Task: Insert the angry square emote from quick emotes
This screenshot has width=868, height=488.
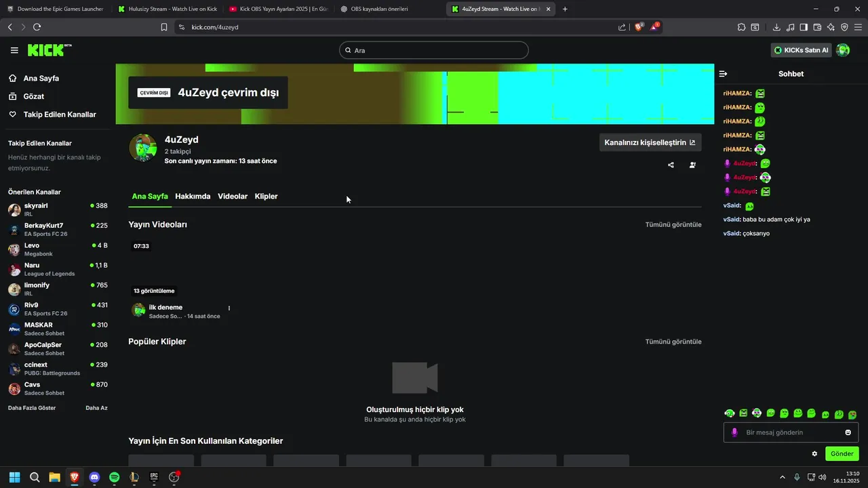Action: pos(743,413)
